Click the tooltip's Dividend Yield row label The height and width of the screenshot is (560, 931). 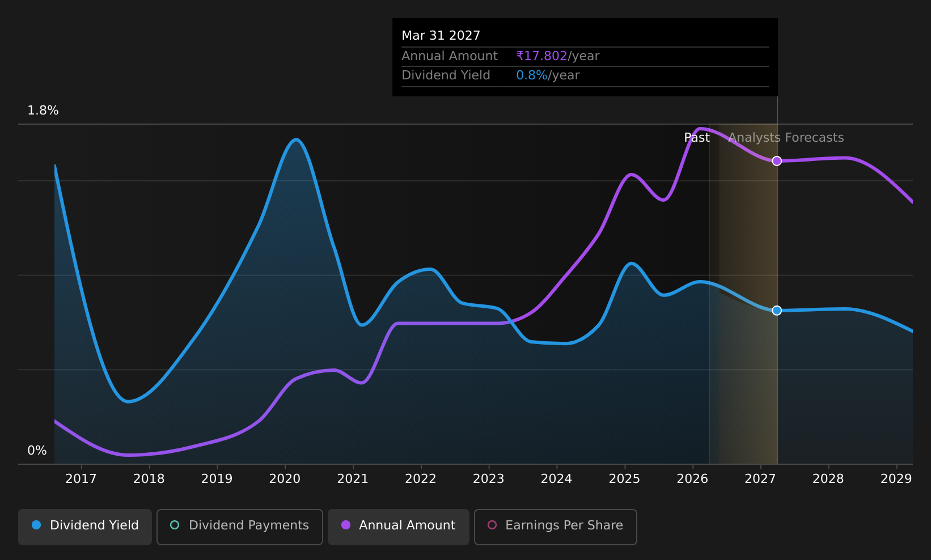coord(446,75)
